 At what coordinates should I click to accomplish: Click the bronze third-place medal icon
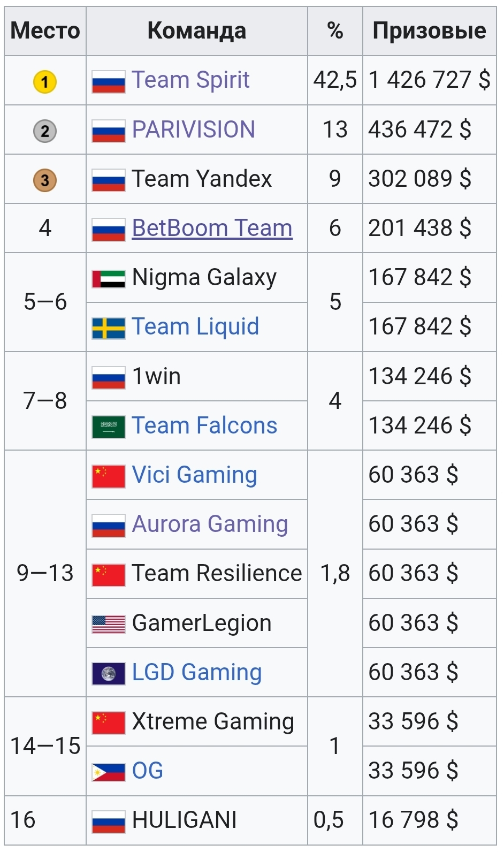pyautogui.click(x=45, y=180)
